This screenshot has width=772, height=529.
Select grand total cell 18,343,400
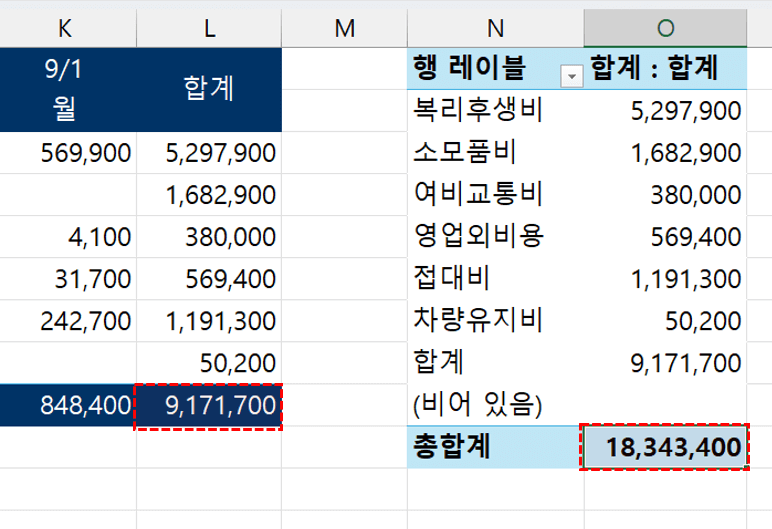coord(665,447)
